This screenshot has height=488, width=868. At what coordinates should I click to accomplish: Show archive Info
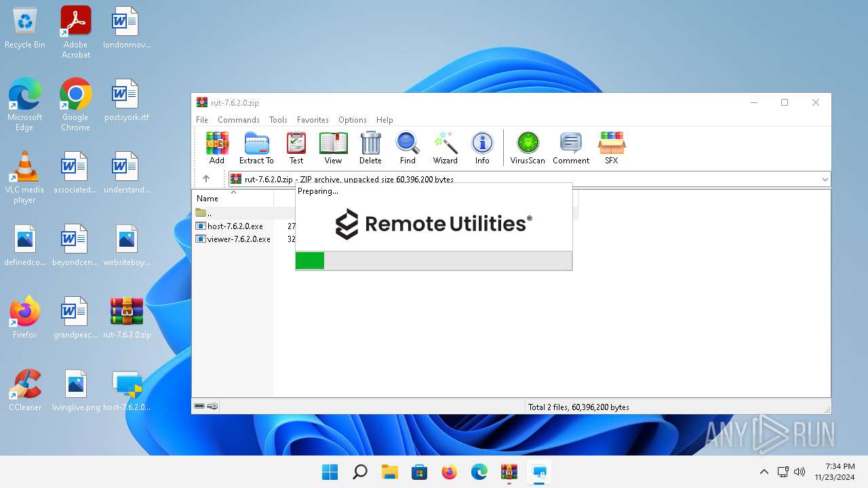482,148
